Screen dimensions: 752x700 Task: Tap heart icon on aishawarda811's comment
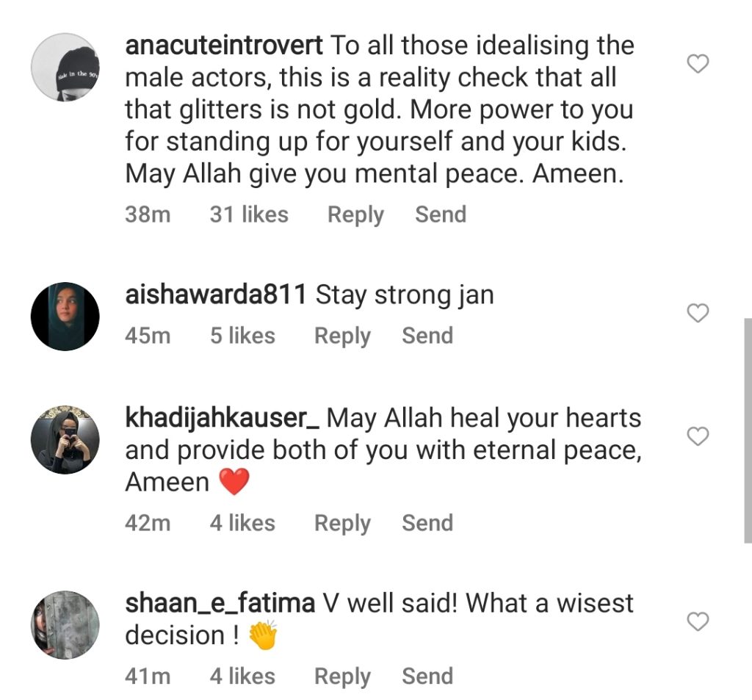tap(697, 314)
